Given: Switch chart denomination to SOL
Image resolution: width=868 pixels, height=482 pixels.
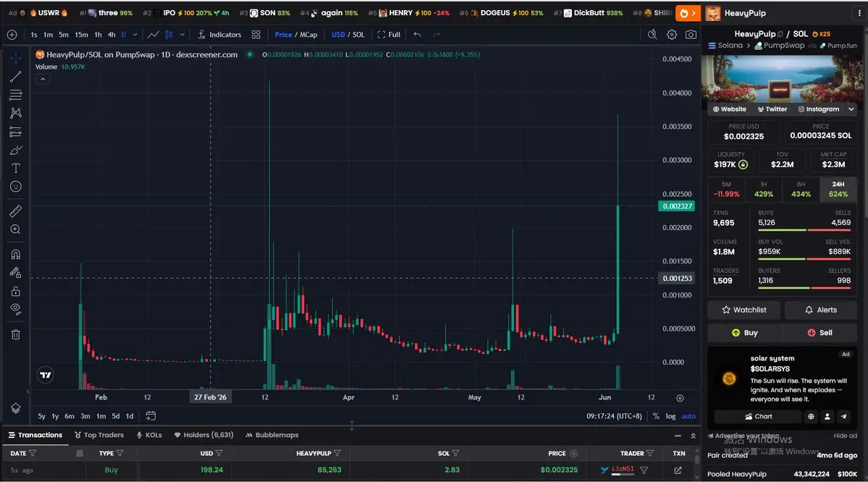Looking at the screenshot, I should point(359,34).
